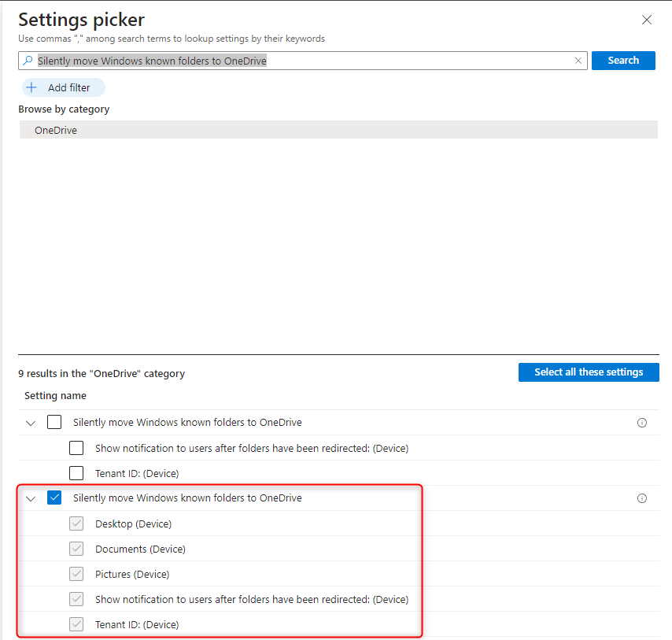Check the top Silently move Windows known folders checkbox
The width and height of the screenshot is (672, 640).
pos(54,422)
